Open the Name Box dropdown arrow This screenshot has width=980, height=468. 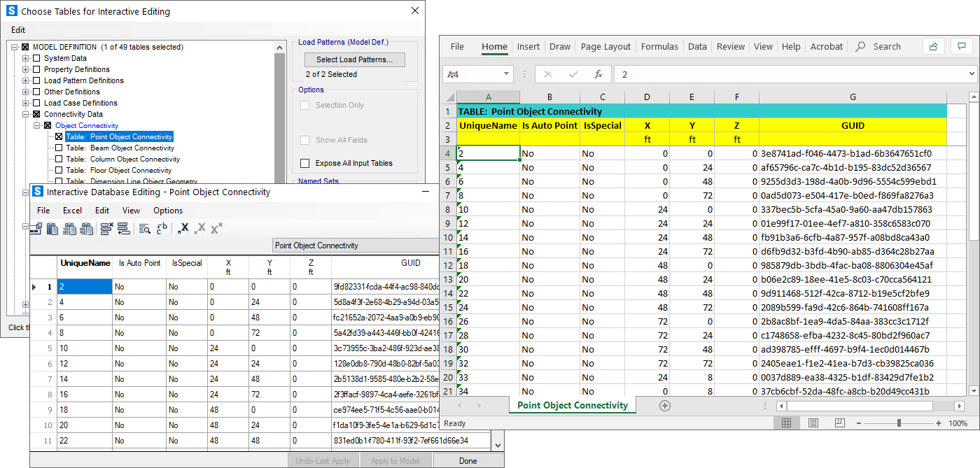click(507, 74)
